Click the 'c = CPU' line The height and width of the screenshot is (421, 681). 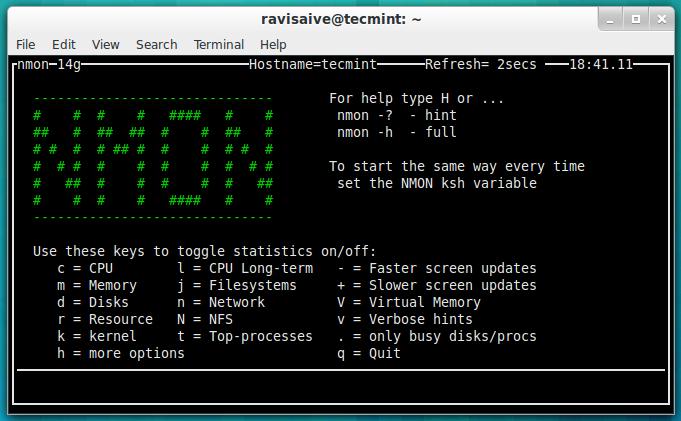click(x=88, y=268)
